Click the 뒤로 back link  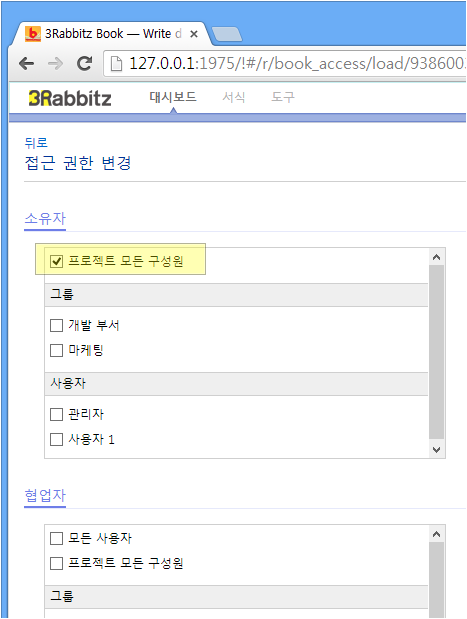(x=36, y=143)
